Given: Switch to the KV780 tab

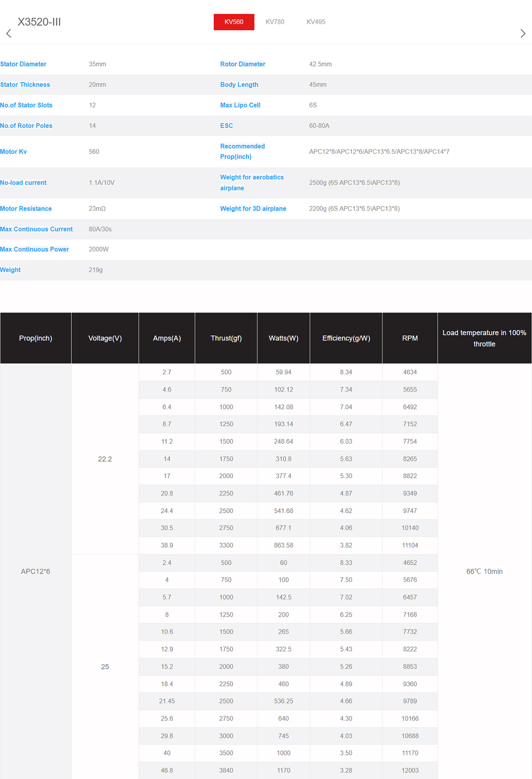Looking at the screenshot, I should coord(275,22).
